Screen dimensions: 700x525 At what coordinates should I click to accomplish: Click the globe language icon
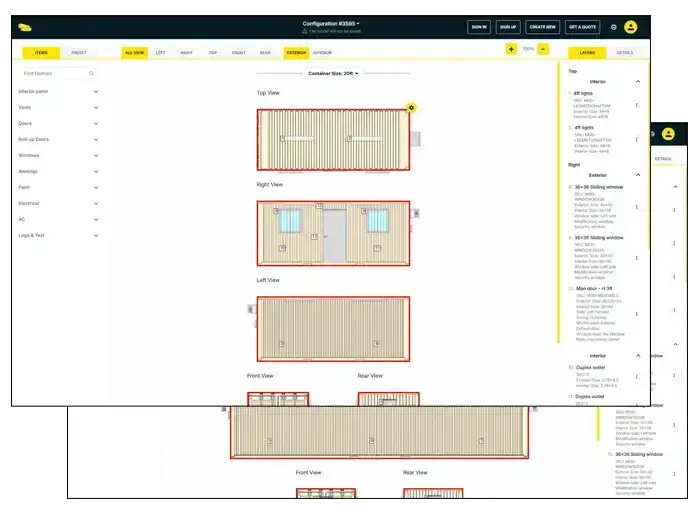[614, 27]
